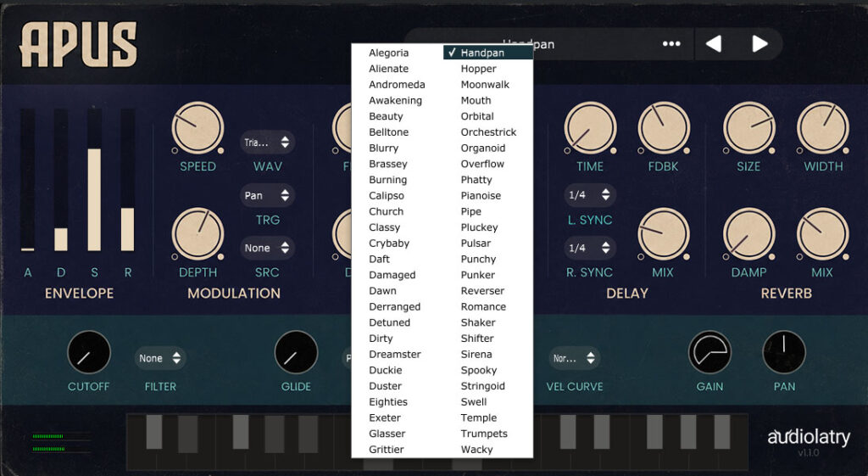Open the preset options three-dot menu
The height and width of the screenshot is (476, 868).
point(671,44)
